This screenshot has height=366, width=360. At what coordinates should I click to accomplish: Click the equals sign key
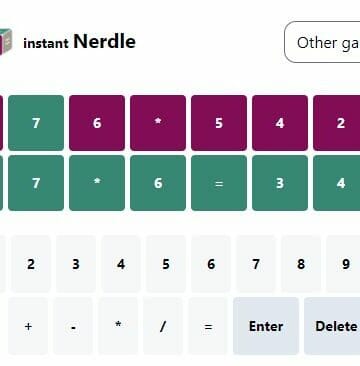click(x=208, y=326)
